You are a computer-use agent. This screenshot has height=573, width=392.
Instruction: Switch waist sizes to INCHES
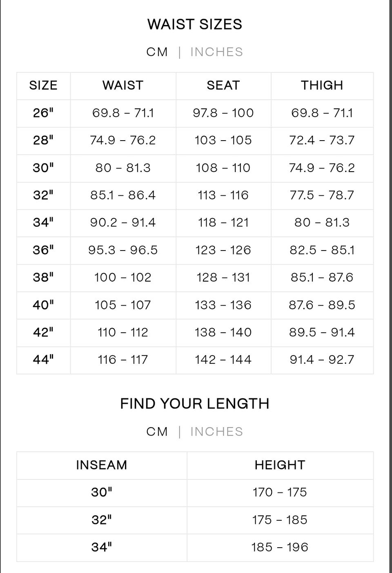pos(216,52)
